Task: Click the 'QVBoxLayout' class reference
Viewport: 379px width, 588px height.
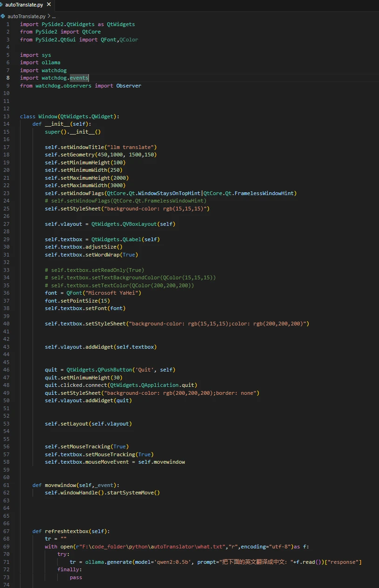Action: click(140, 224)
